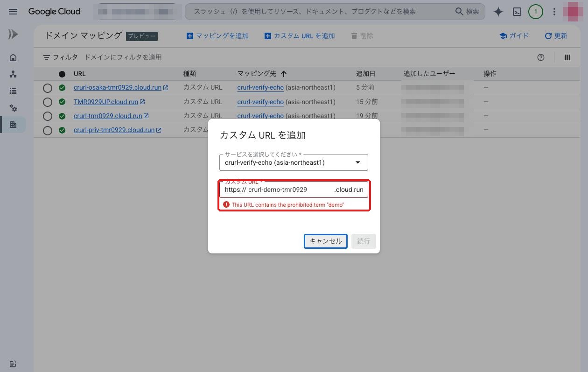Sort by the マッピング先 column header
Image resolution: width=588 pixels, height=372 pixels.
click(257, 74)
